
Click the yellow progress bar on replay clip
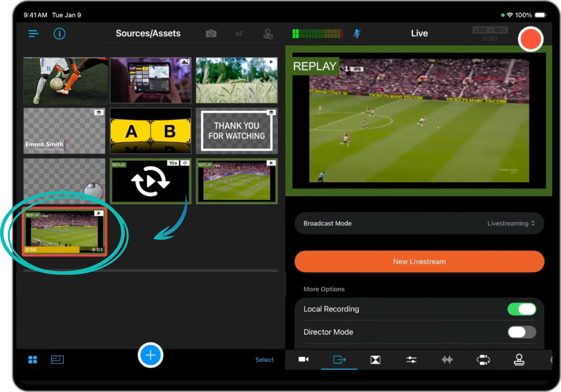pos(52,250)
